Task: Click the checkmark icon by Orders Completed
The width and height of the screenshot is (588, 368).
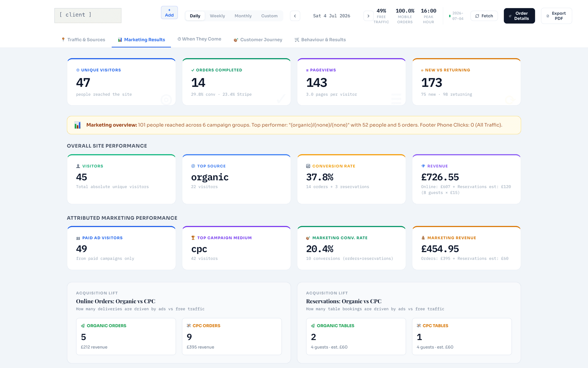Action: (193, 70)
